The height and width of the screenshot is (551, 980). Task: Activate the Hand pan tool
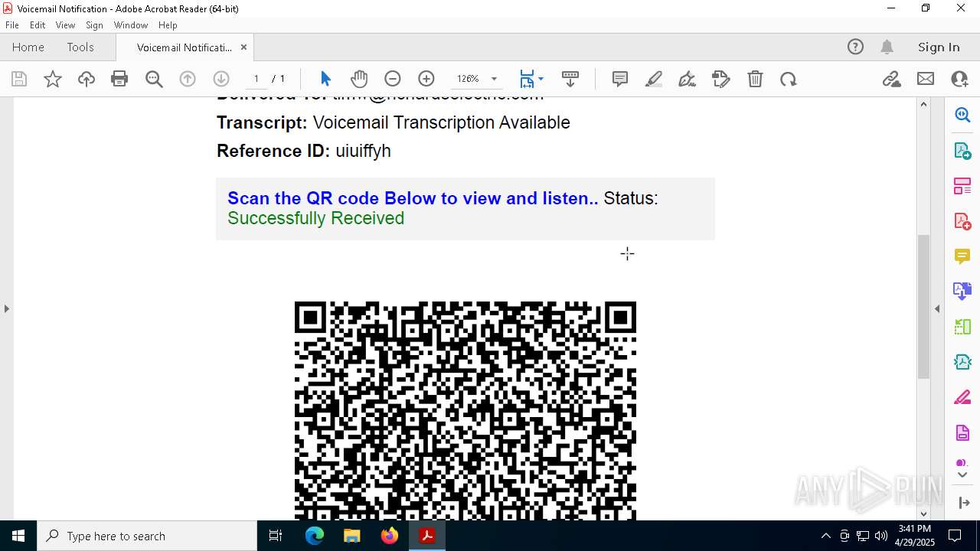click(359, 79)
